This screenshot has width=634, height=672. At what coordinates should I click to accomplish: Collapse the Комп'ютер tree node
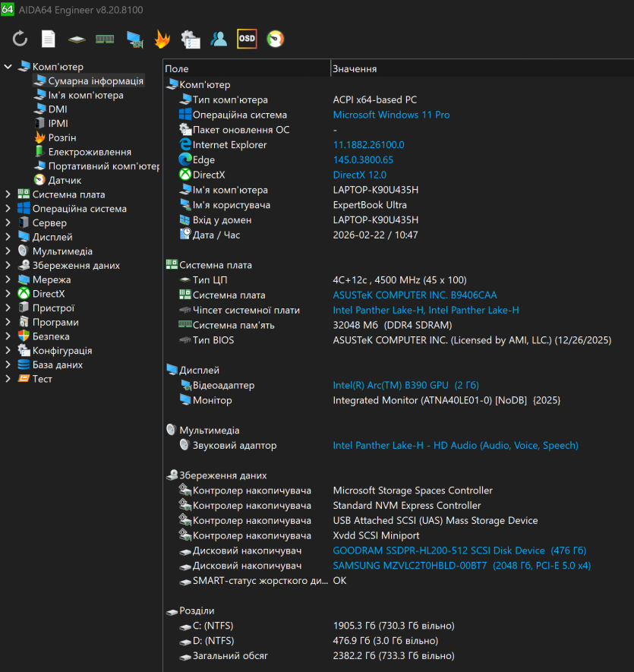8,67
